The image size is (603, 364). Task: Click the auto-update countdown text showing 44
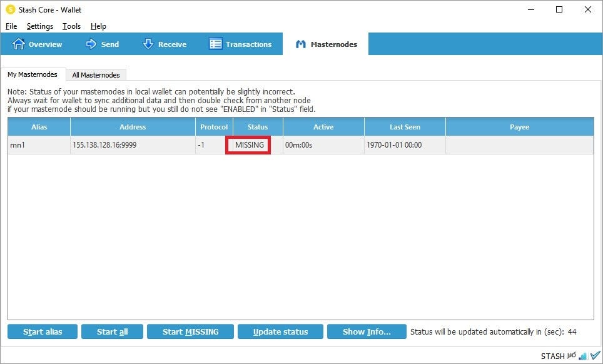click(x=494, y=331)
